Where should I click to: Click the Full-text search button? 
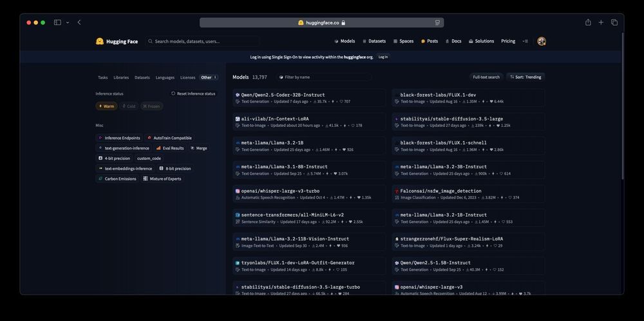click(486, 77)
